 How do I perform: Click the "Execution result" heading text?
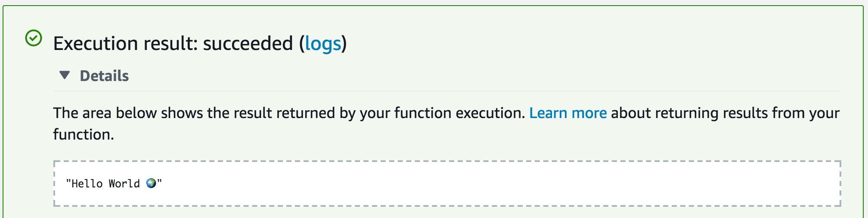[125, 44]
